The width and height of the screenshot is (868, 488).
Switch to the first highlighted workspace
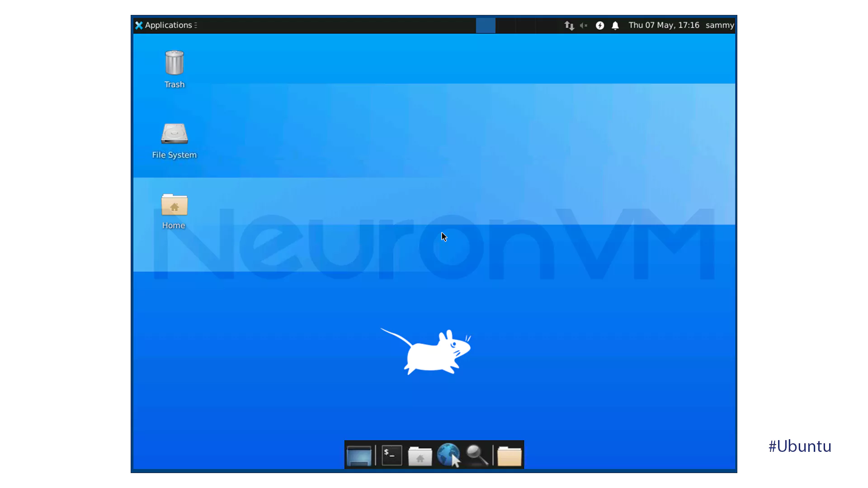tap(486, 25)
